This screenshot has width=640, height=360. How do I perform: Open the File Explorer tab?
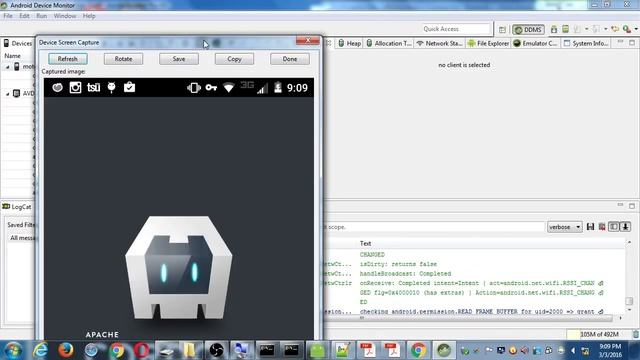click(488, 43)
